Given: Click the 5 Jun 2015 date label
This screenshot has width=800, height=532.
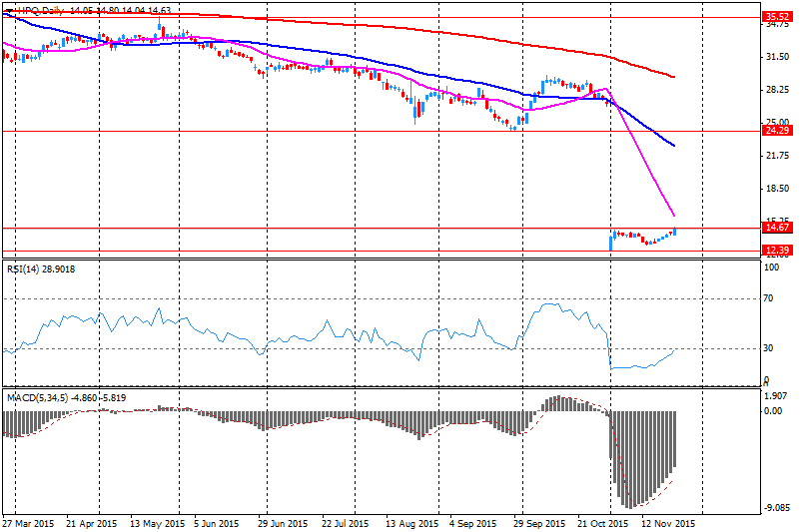Looking at the screenshot, I should pos(217,524).
